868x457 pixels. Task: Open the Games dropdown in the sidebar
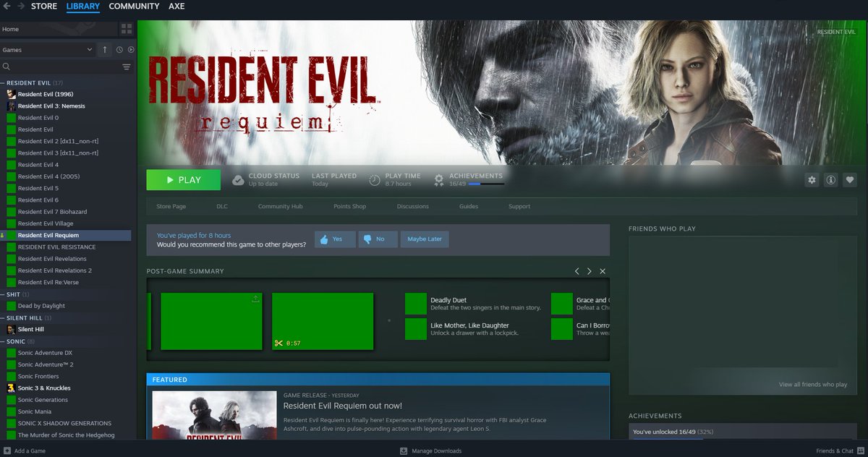[x=47, y=49]
